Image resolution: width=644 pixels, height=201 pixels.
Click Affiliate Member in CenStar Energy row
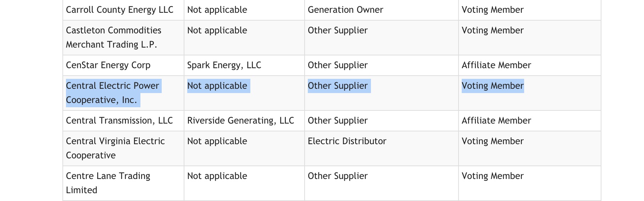tap(496, 65)
